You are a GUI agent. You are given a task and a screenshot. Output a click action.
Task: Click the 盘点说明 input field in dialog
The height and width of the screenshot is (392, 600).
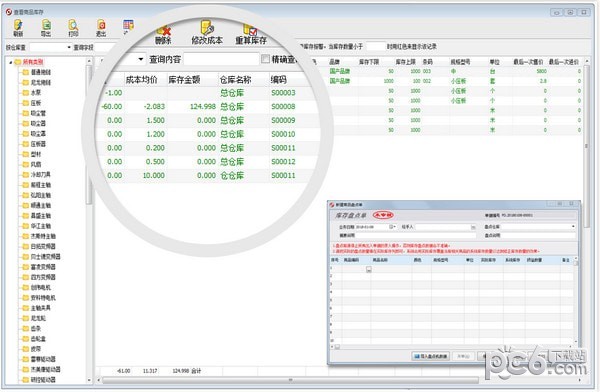click(x=538, y=235)
